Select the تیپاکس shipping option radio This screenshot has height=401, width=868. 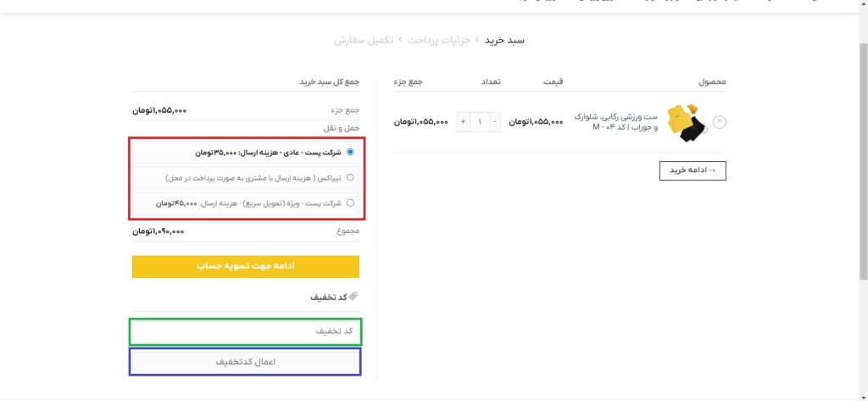(x=350, y=178)
